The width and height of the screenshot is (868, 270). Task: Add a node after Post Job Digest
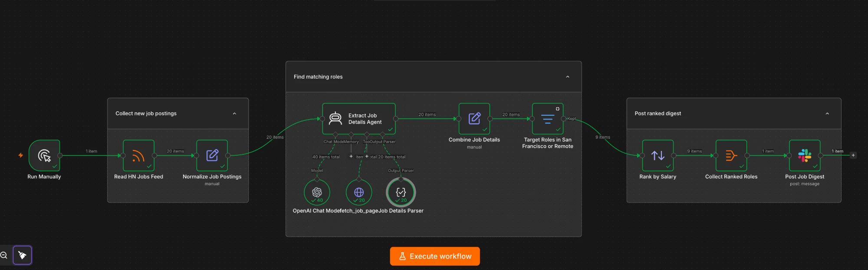coord(853,155)
